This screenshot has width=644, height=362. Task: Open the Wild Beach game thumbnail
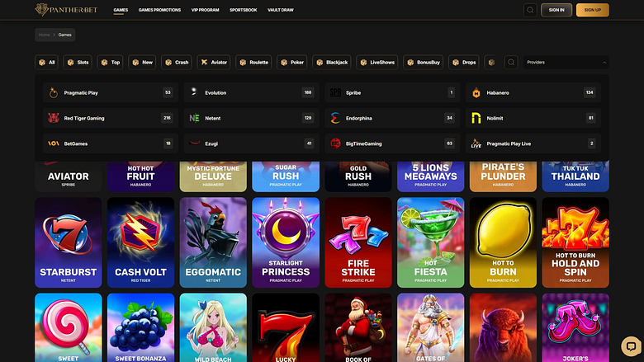(213, 327)
